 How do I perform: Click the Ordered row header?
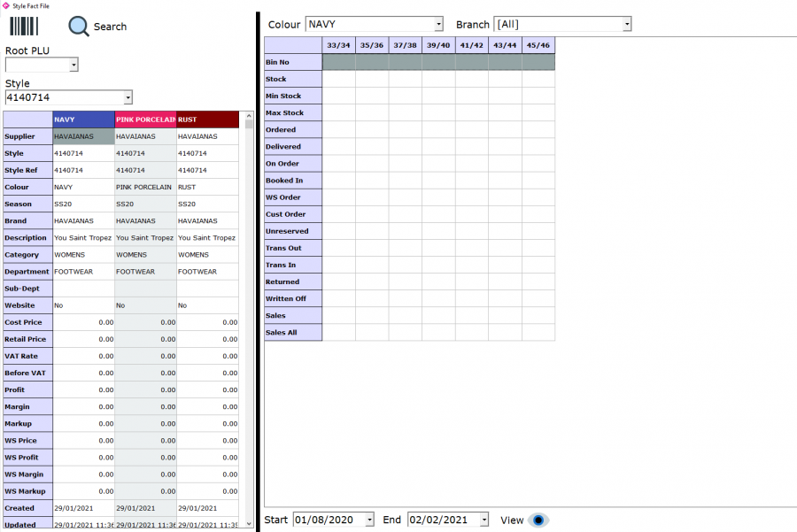pyautogui.click(x=293, y=129)
